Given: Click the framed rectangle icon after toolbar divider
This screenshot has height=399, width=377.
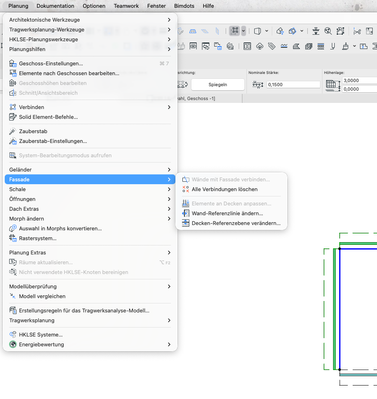Looking at the screenshot, I should pyautogui.click(x=247, y=46).
